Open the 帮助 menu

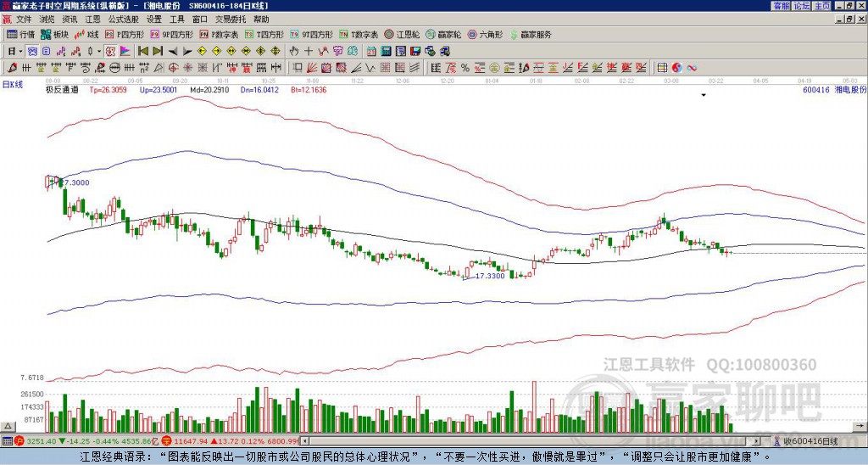tap(261, 20)
